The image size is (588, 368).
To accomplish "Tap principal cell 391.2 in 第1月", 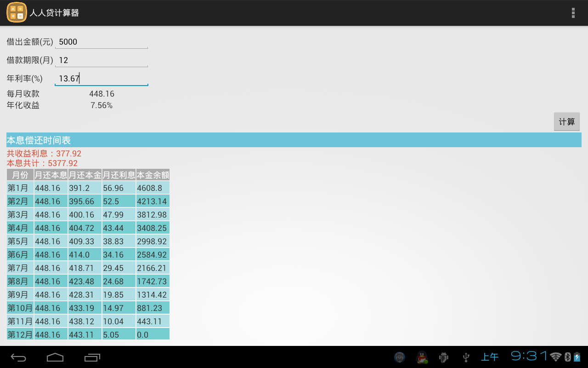I will pos(85,188).
